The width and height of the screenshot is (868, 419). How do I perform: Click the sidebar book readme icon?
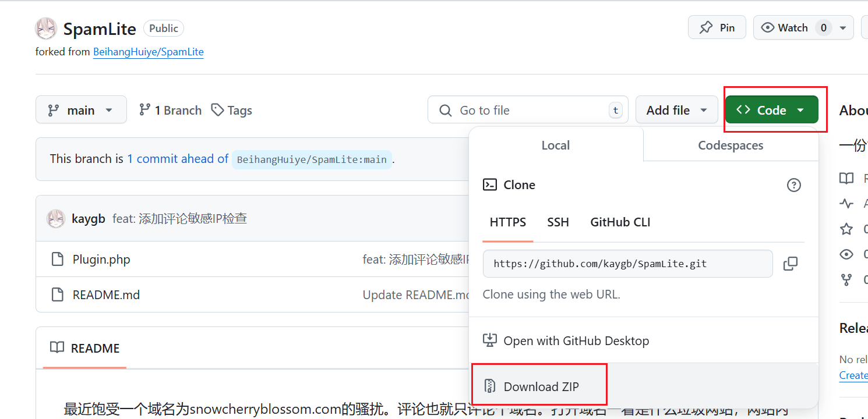click(846, 178)
